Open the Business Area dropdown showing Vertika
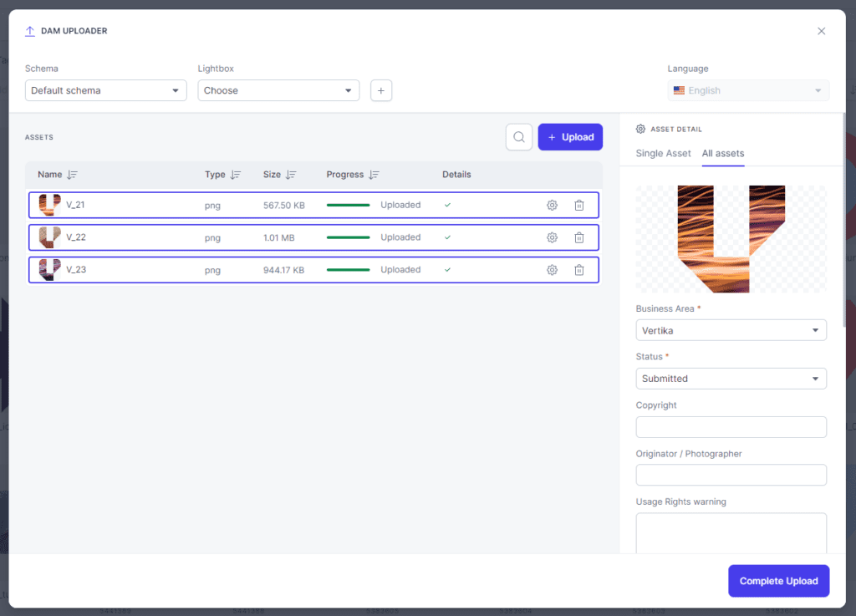The height and width of the screenshot is (616, 856). point(731,330)
